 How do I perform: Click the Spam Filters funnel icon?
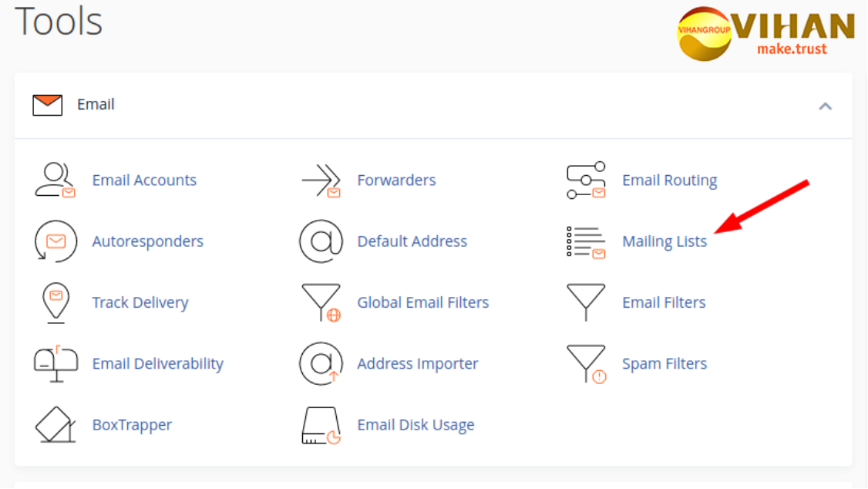tap(586, 364)
